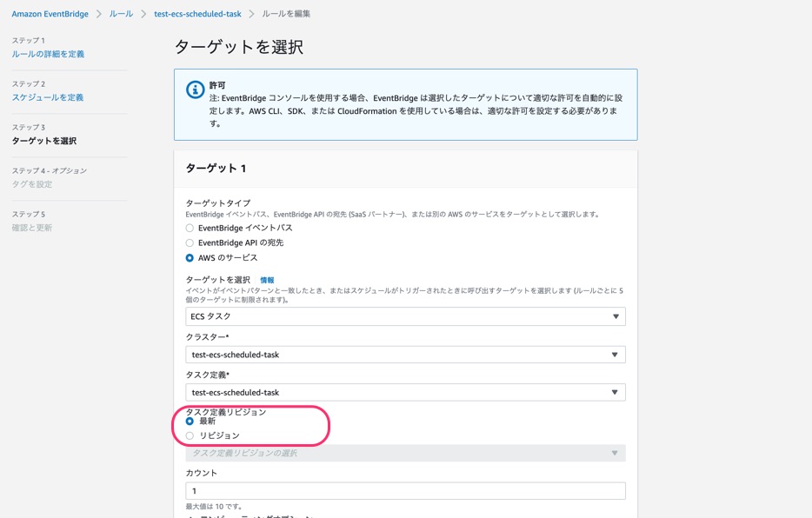Screen dimensions: 812x518
Task: Select the リビジョン radio button
Action: [190, 435]
